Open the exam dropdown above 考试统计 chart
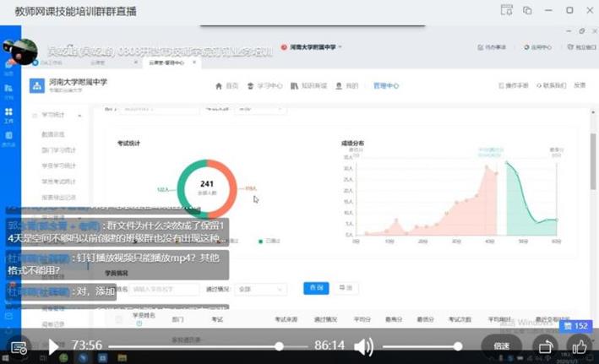 pos(261,110)
